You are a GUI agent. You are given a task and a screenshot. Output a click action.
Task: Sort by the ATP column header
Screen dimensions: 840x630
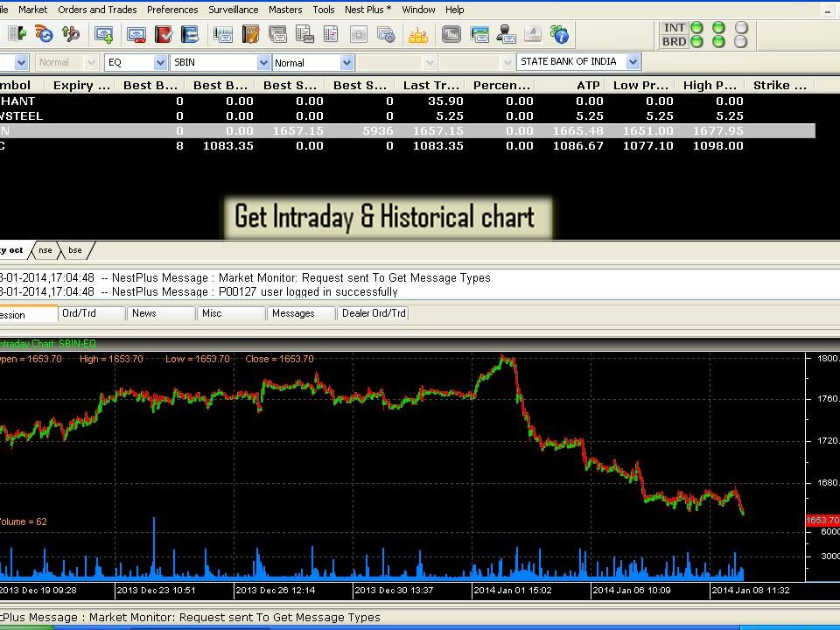click(x=570, y=85)
